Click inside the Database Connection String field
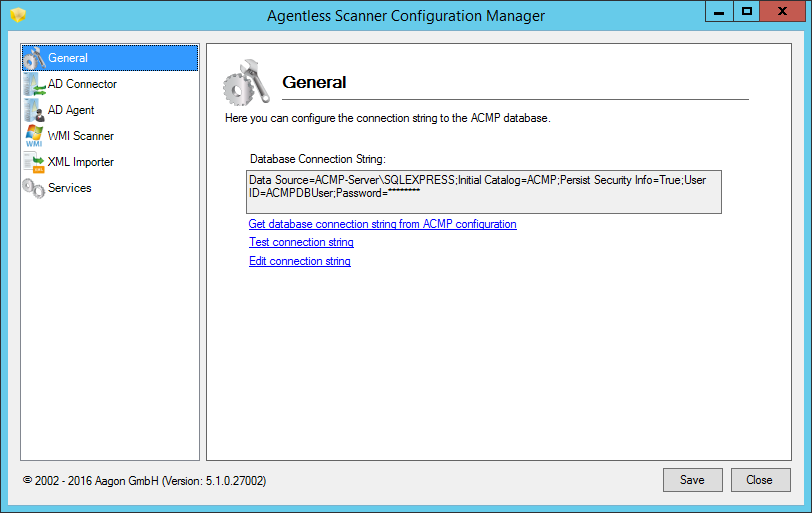The height and width of the screenshot is (513, 812). [484, 192]
